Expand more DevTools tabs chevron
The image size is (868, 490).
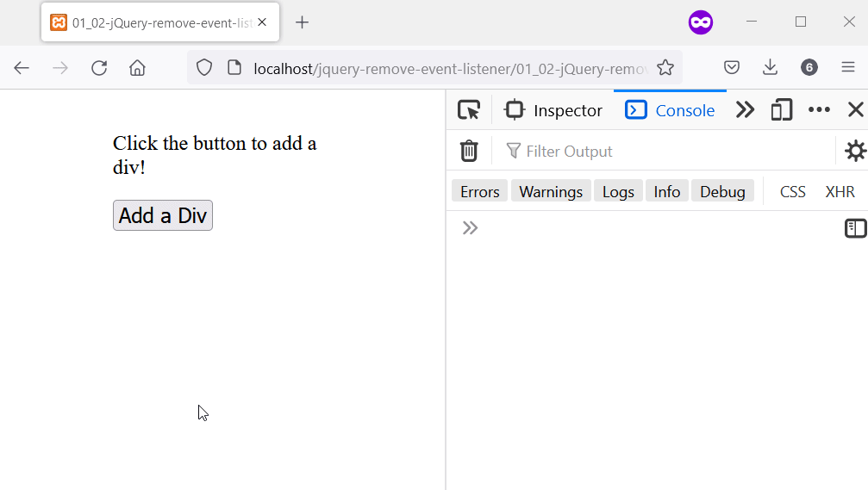pyautogui.click(x=745, y=110)
